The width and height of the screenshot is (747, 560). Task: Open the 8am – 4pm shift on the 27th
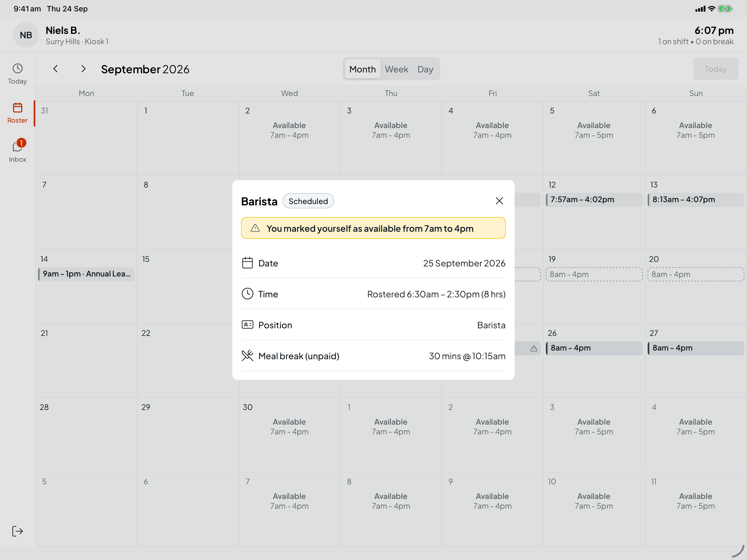[696, 348]
